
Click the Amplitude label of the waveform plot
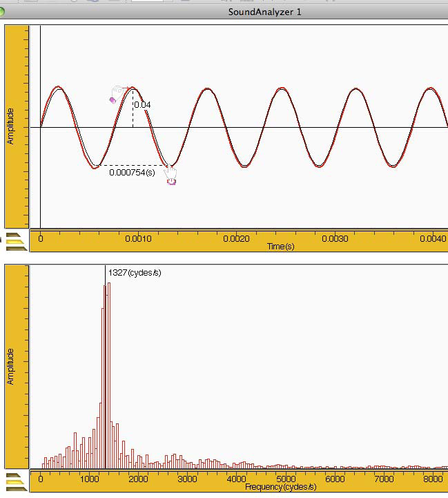10,128
